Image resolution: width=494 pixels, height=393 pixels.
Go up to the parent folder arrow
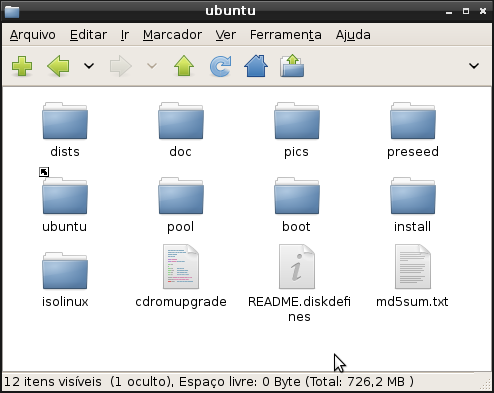[x=184, y=66]
